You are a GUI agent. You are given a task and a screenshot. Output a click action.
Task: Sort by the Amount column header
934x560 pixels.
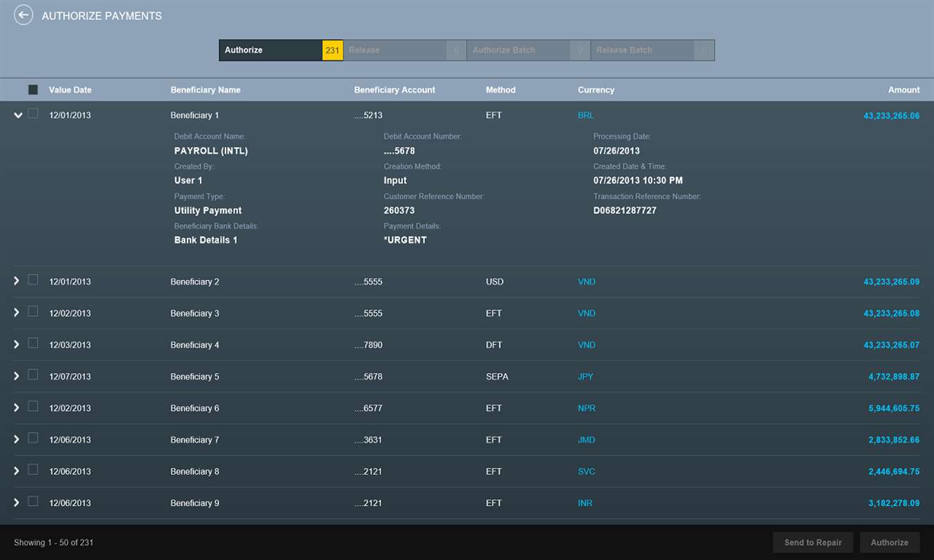tap(904, 90)
